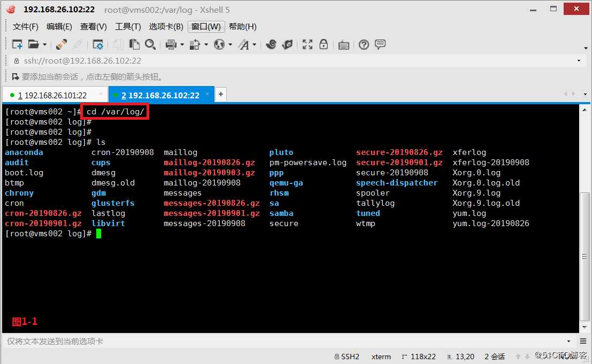Click the paste clipboard icon
592x364 pixels.
(x=134, y=44)
